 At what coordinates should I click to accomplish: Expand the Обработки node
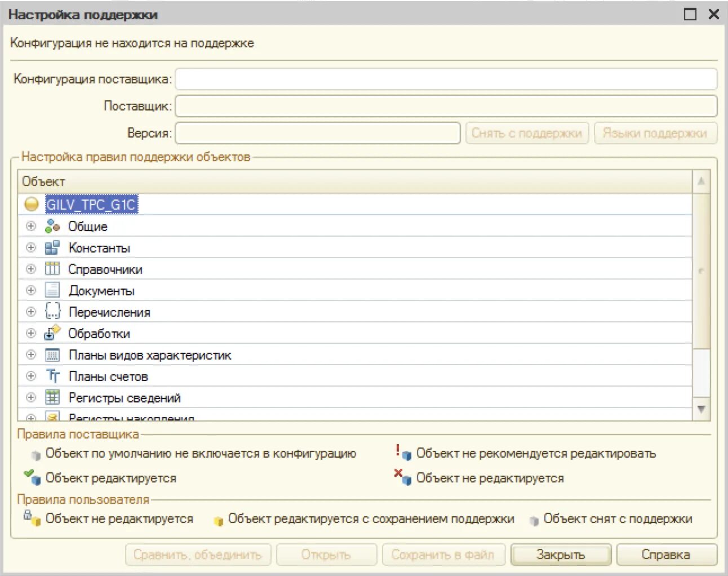31,333
